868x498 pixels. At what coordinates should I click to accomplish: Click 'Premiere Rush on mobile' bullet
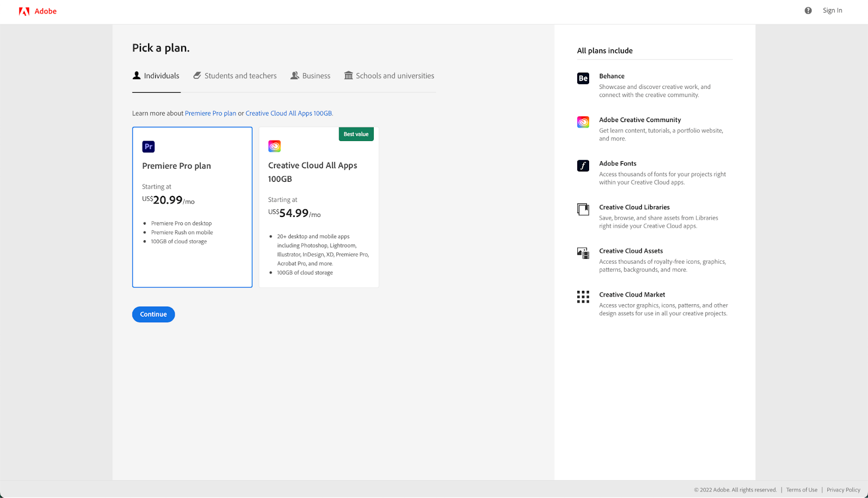(x=182, y=233)
